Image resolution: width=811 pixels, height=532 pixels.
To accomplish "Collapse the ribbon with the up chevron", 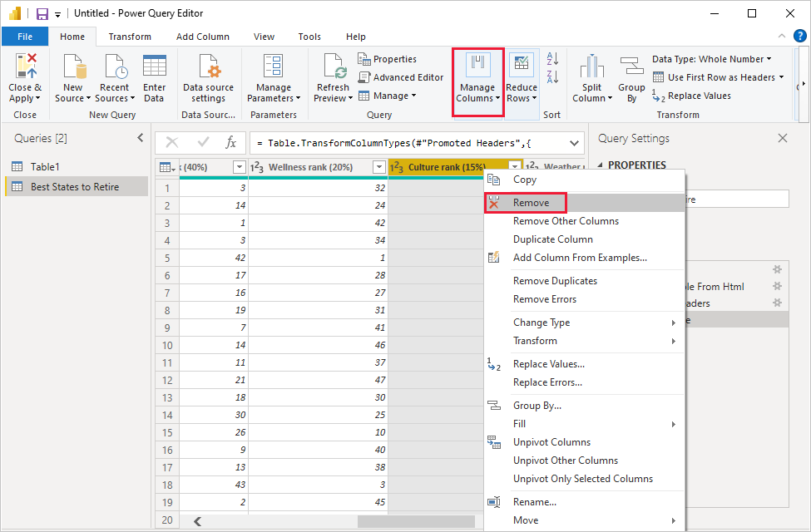I will click(782, 36).
